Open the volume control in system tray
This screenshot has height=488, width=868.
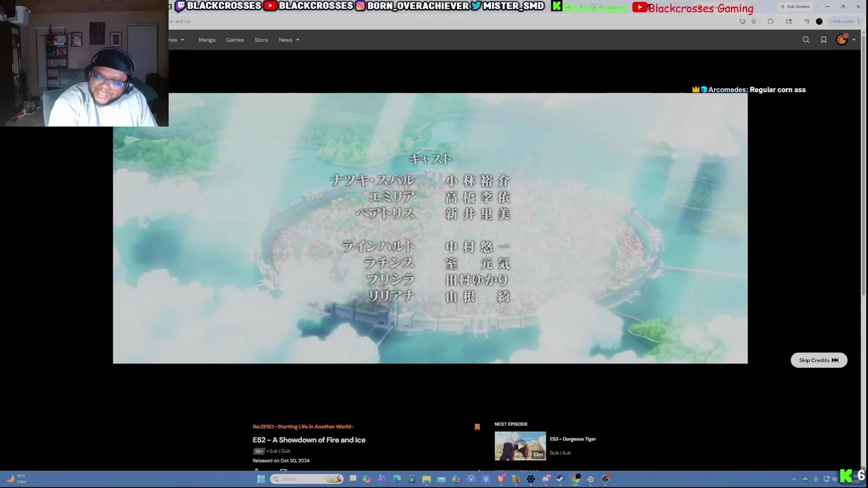835,479
